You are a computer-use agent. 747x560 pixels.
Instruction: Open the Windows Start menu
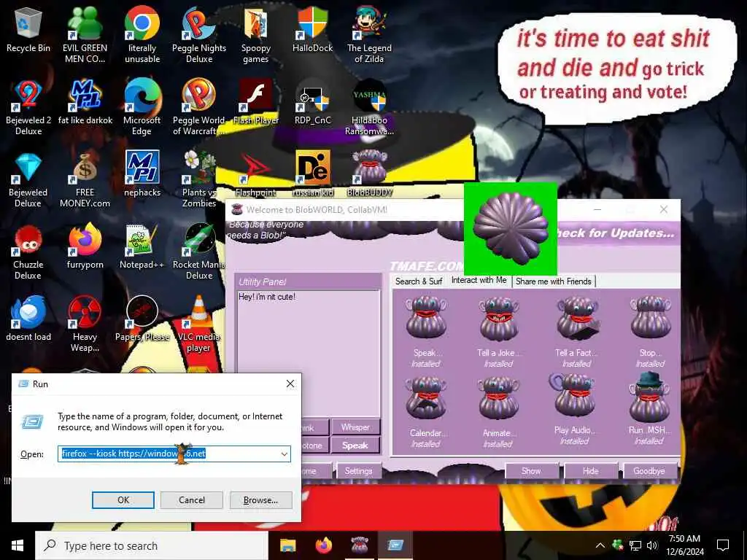18,545
